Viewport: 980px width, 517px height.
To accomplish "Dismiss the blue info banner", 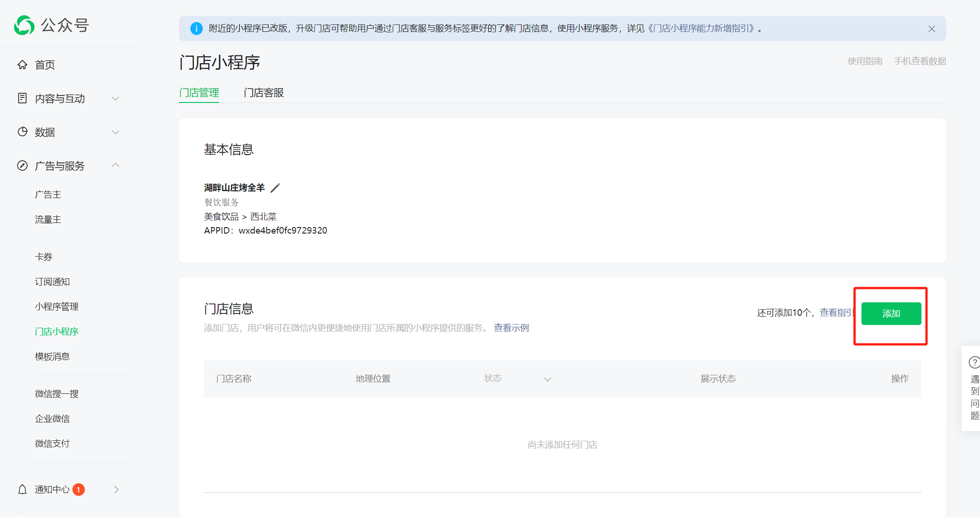I will pyautogui.click(x=932, y=29).
